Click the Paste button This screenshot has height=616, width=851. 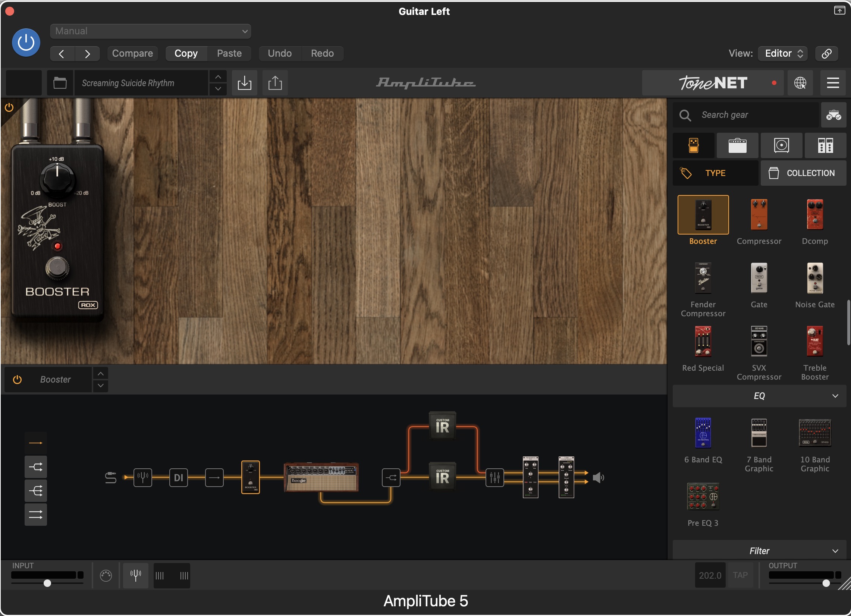click(x=229, y=54)
